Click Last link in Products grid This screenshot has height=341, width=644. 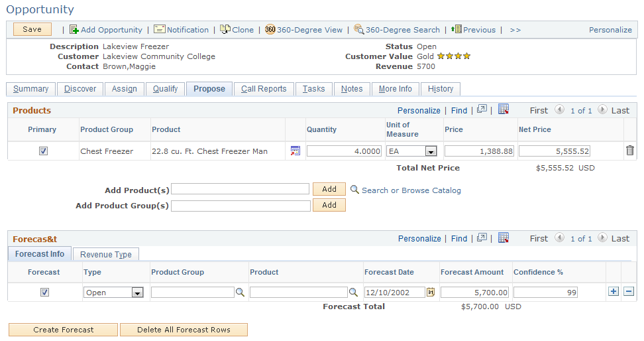tap(620, 111)
